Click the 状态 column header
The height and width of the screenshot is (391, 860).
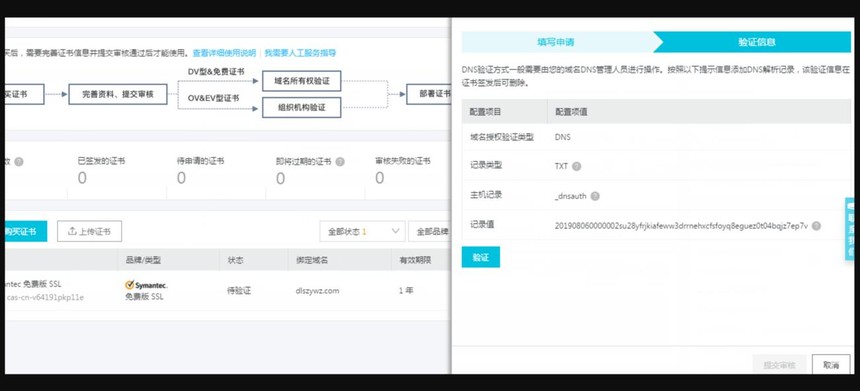(235, 260)
